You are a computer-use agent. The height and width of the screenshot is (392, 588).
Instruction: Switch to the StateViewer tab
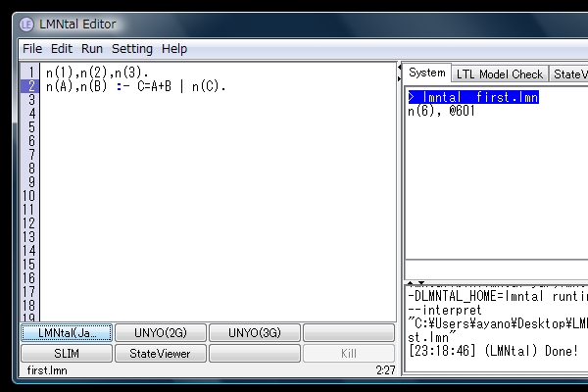coord(568,73)
